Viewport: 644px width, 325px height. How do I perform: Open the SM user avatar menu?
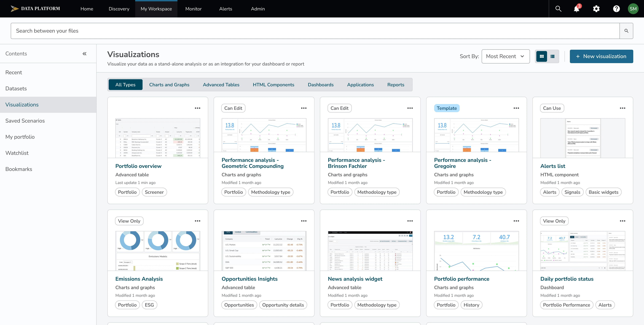(633, 9)
